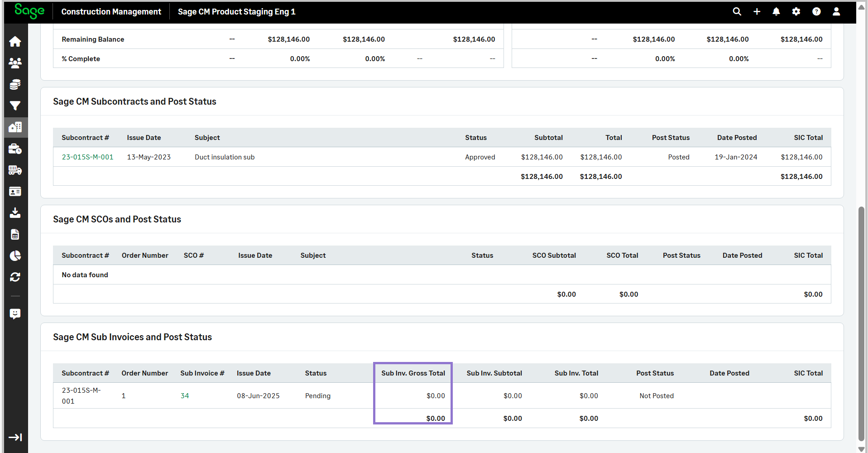Open the user profile icon
This screenshot has width=868, height=453.
click(x=836, y=12)
